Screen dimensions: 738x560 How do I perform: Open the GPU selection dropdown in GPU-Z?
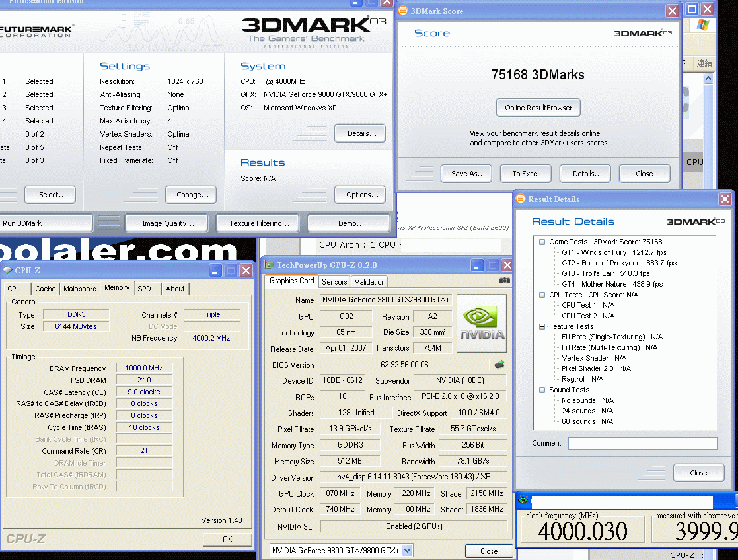pyautogui.click(x=408, y=550)
